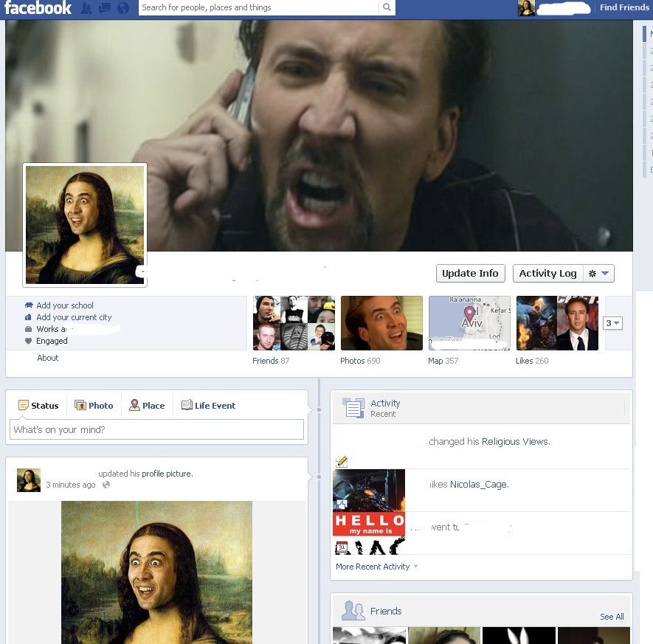Viewport: 653px width, 644px height.
Task: Open the friend requests icon in top bar
Action: point(86,8)
